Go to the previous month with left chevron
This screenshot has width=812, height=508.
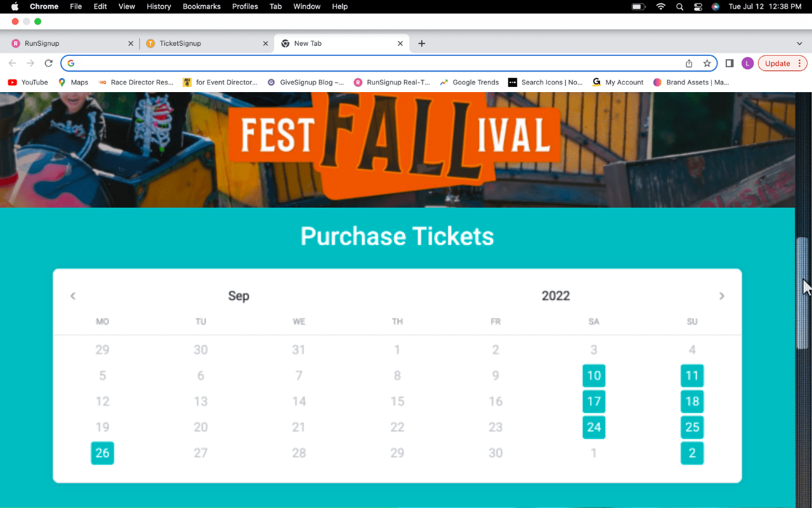click(x=72, y=295)
